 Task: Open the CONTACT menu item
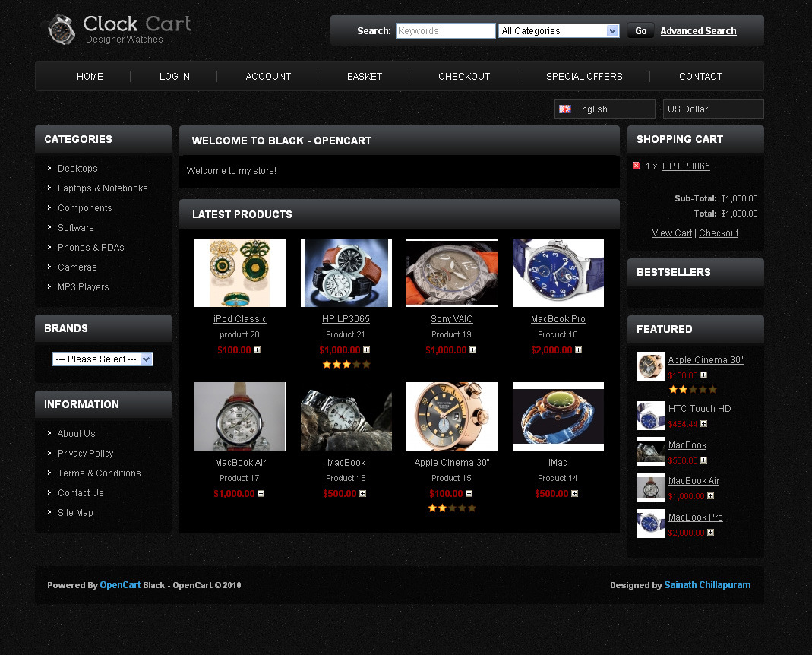pos(700,77)
